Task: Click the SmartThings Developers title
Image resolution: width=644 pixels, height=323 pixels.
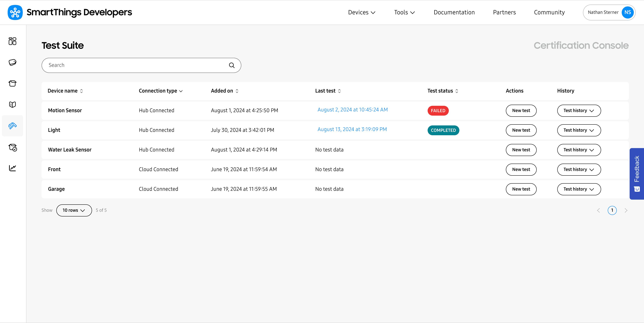Action: (x=79, y=12)
